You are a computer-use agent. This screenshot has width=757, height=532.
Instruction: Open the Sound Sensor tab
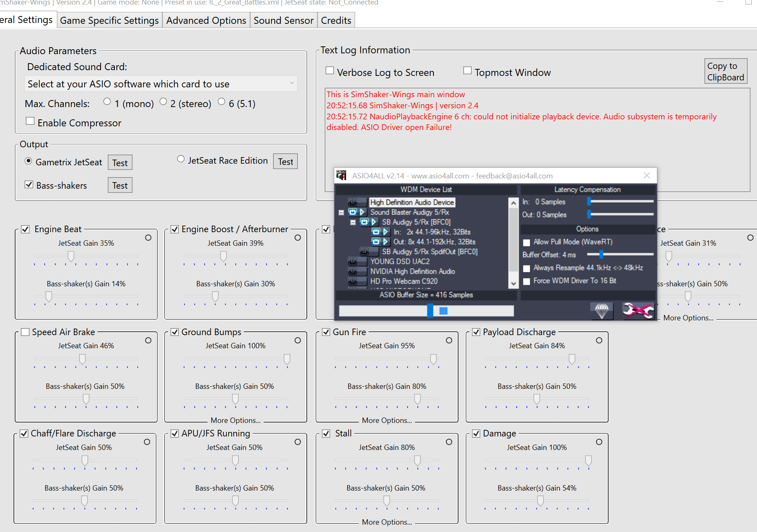pos(283,21)
